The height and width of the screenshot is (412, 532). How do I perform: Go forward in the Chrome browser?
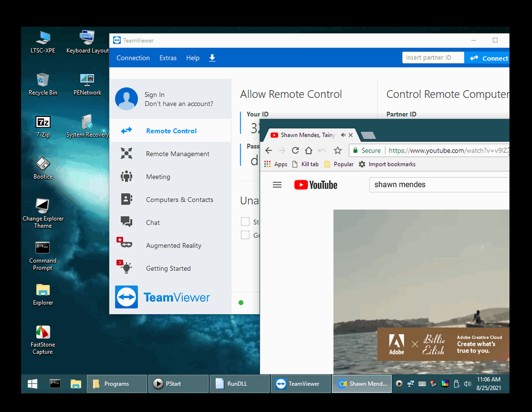tap(282, 150)
